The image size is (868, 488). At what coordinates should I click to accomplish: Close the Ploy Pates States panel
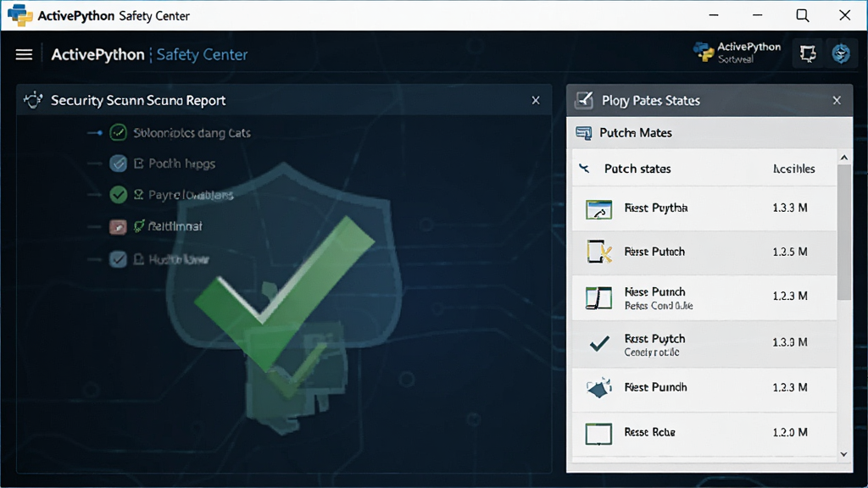[837, 100]
